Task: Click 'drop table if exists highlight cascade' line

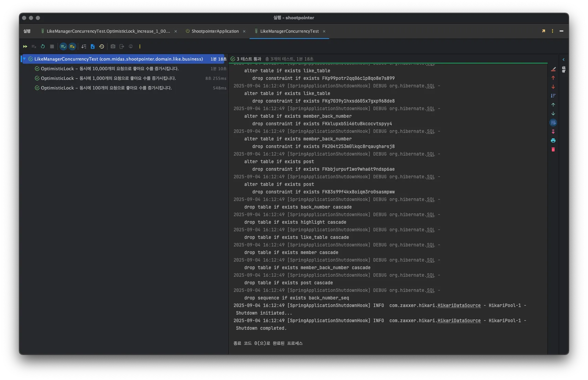Action: (x=295, y=222)
